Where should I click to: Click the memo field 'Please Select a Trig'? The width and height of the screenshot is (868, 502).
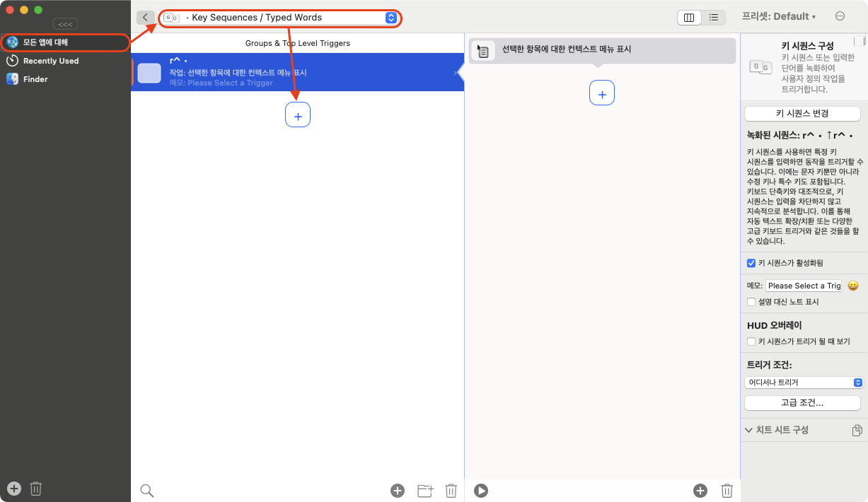804,286
